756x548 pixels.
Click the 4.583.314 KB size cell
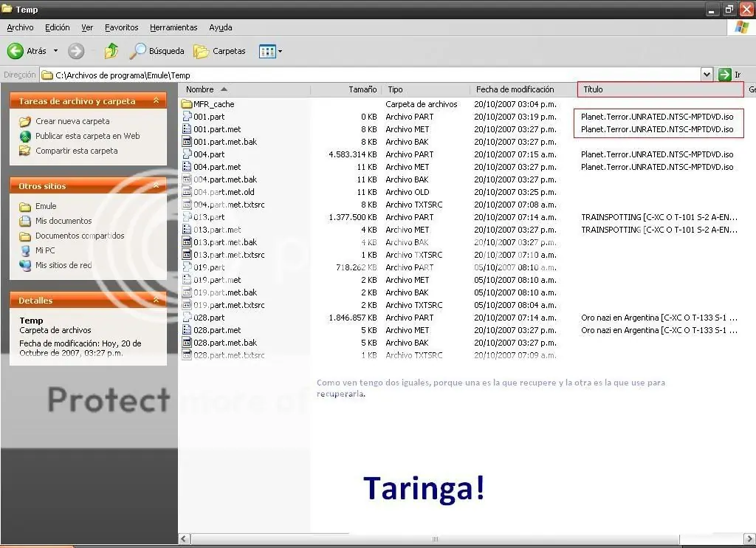pos(352,154)
